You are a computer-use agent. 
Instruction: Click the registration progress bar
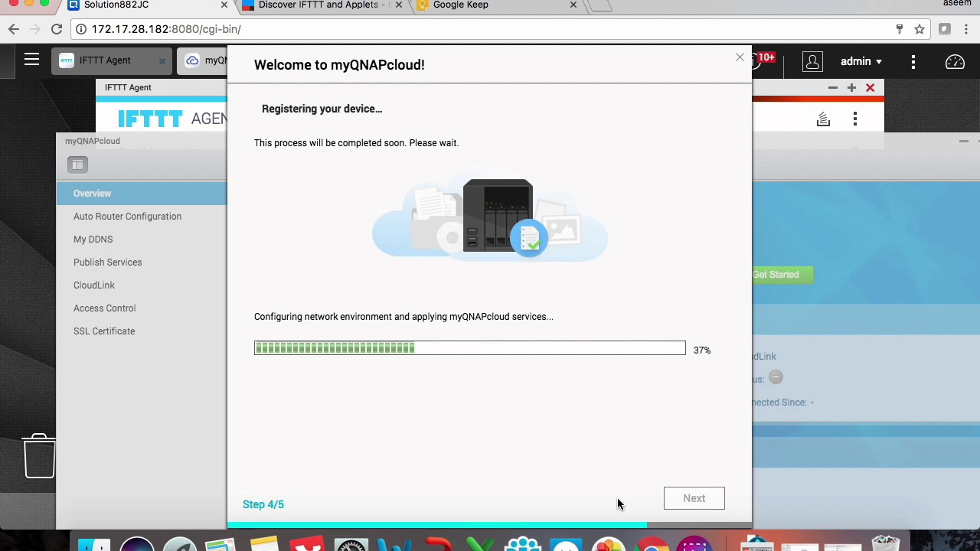[470, 348]
